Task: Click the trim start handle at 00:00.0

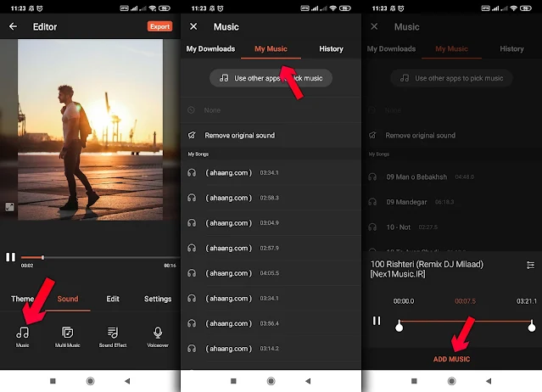Action: pyautogui.click(x=399, y=326)
